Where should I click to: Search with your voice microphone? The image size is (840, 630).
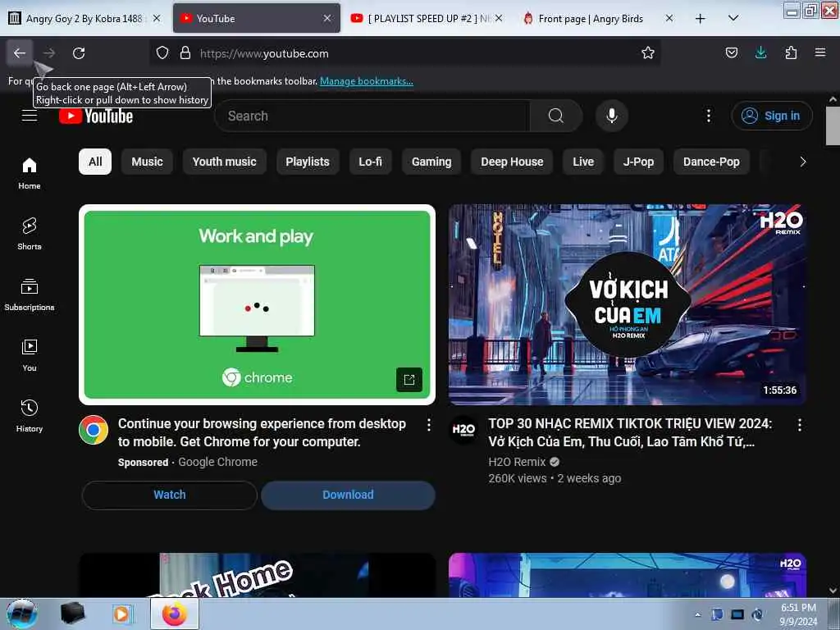point(611,116)
